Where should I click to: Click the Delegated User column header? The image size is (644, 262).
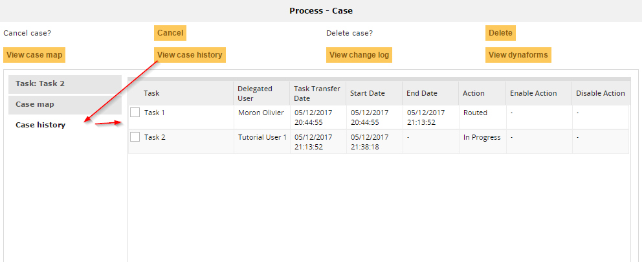point(255,93)
